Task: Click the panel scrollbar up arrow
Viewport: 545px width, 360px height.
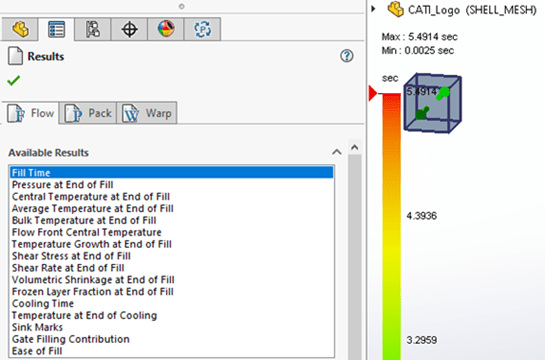Action: point(355,147)
